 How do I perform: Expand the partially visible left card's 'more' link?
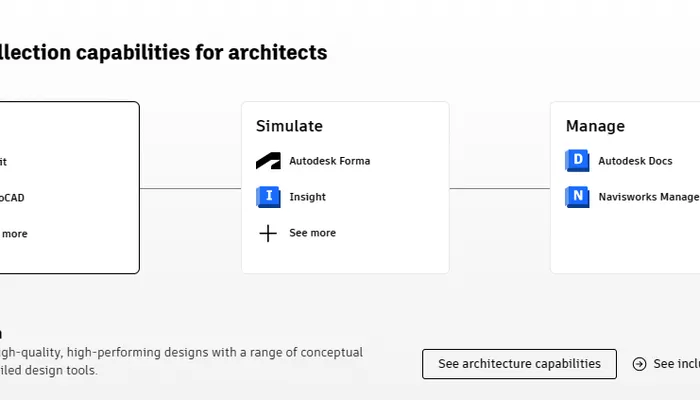click(x=14, y=234)
